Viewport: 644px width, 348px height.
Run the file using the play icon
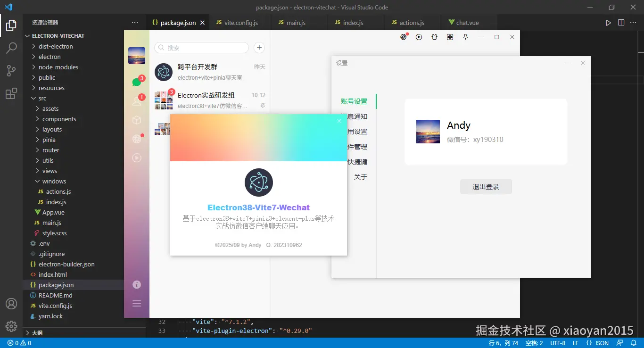tap(608, 22)
